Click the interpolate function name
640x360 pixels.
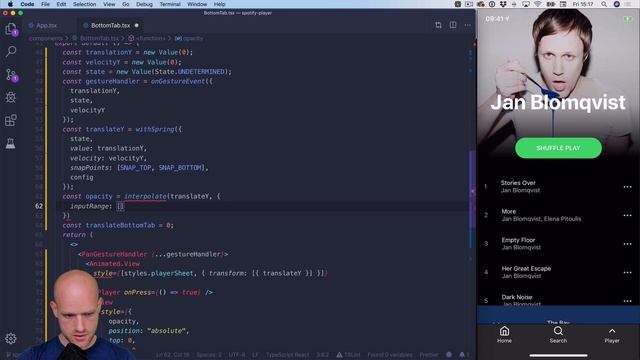pyautogui.click(x=145, y=196)
